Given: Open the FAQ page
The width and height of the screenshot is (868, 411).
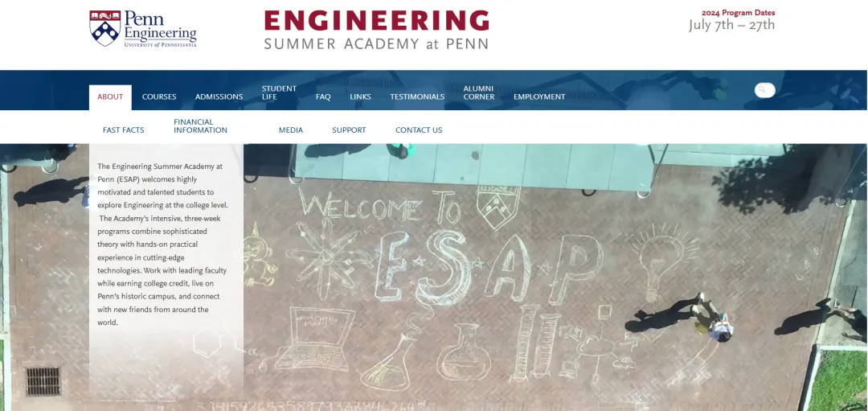Looking at the screenshot, I should 323,97.
